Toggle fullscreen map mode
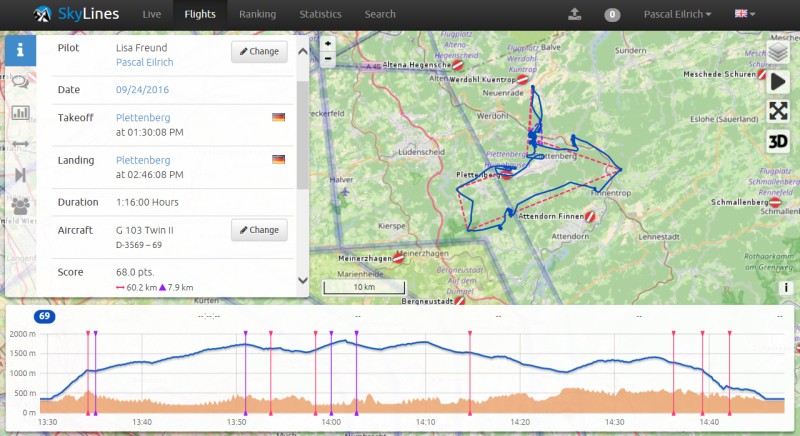 (x=778, y=111)
